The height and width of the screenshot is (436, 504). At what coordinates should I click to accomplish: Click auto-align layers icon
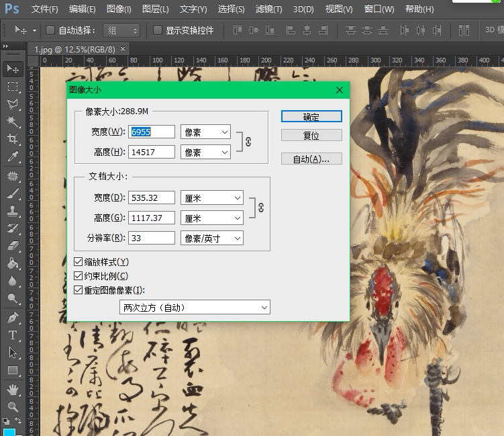[x=464, y=30]
